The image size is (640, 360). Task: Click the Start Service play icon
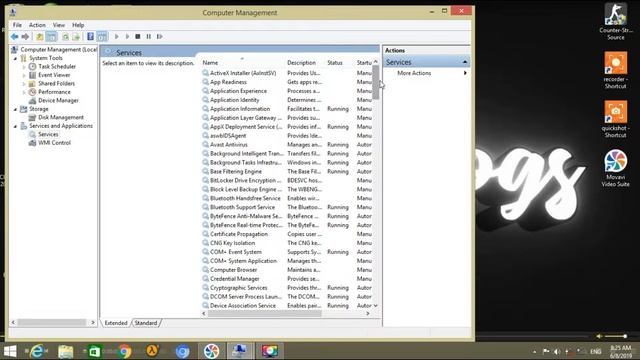point(117,37)
